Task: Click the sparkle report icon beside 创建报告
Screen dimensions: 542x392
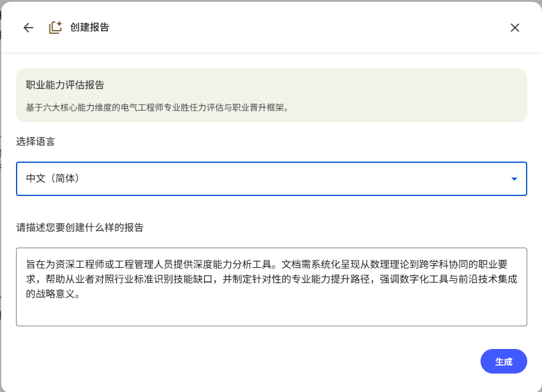Action: click(x=55, y=27)
